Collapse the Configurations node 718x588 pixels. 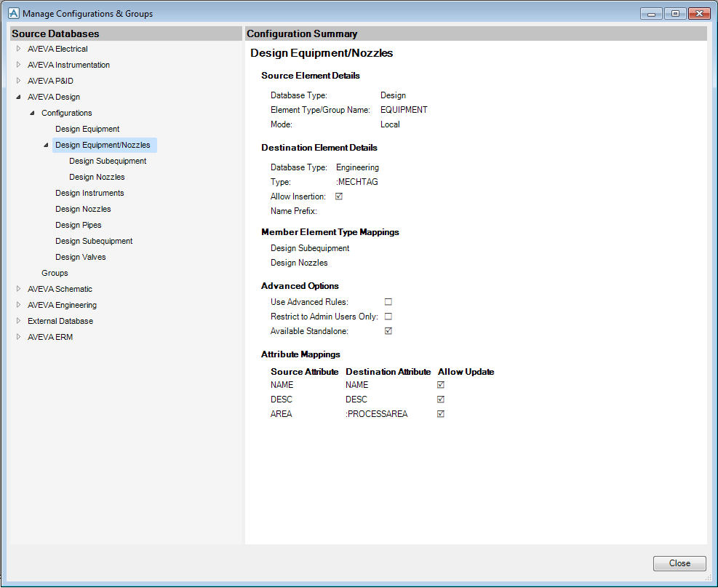(x=32, y=113)
